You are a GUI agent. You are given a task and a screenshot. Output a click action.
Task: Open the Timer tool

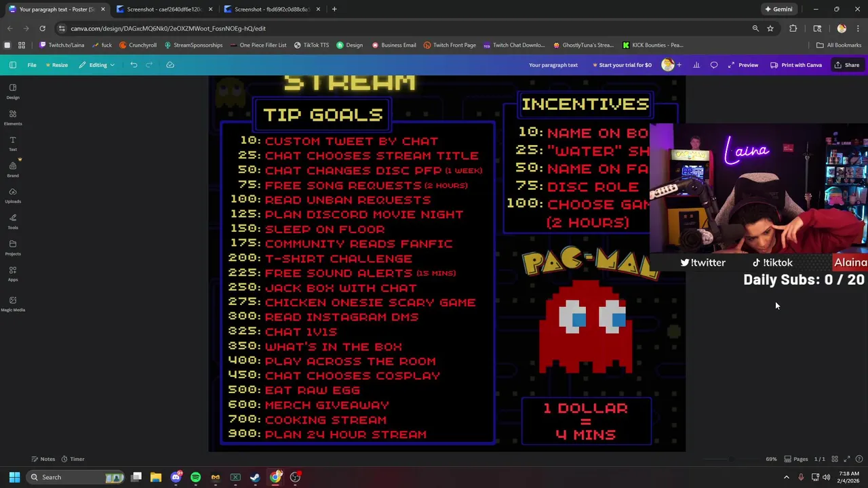73,459
